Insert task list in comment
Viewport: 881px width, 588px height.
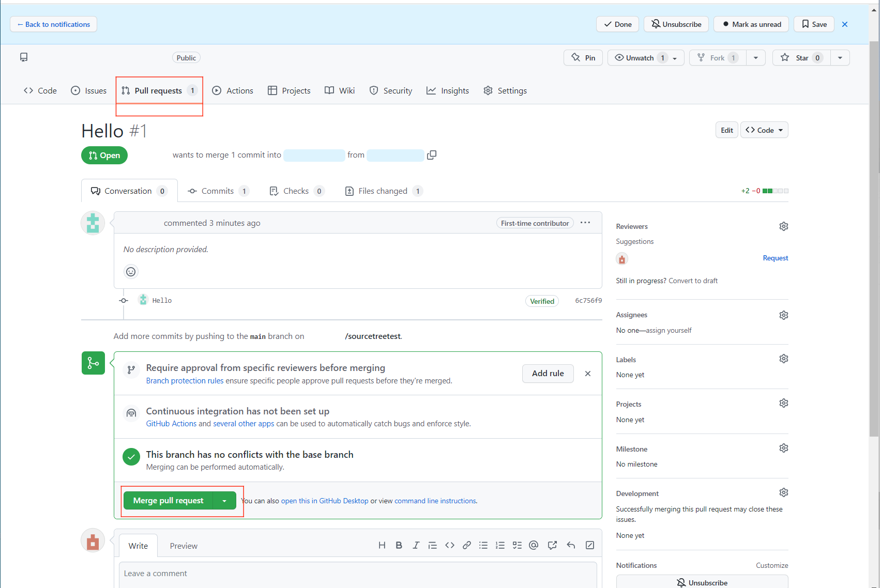(517, 545)
